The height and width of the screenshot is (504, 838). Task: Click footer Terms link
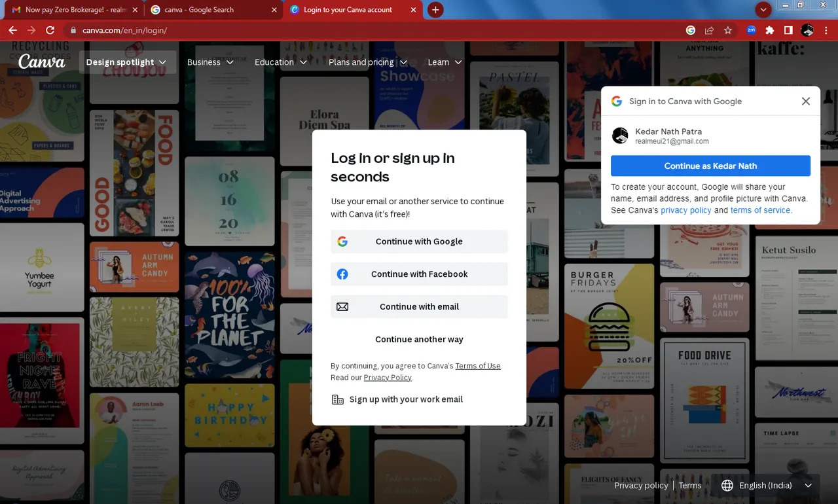click(x=690, y=486)
